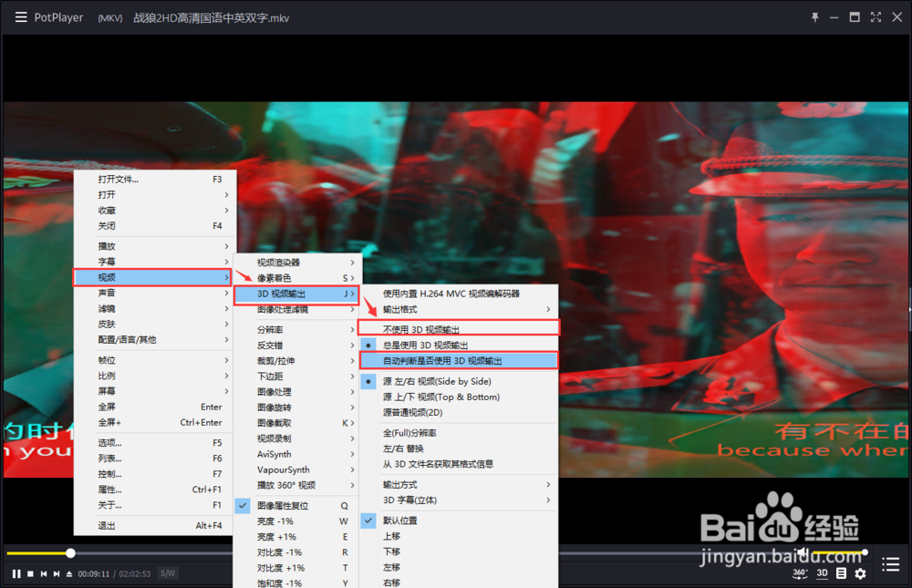Toggle the 3D output icon

[x=822, y=573]
